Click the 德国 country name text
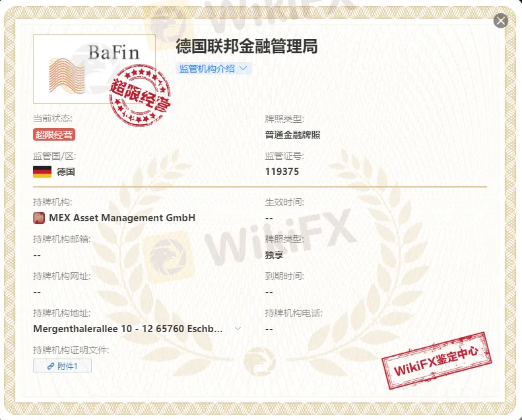This screenshot has width=522, height=420. [x=66, y=172]
